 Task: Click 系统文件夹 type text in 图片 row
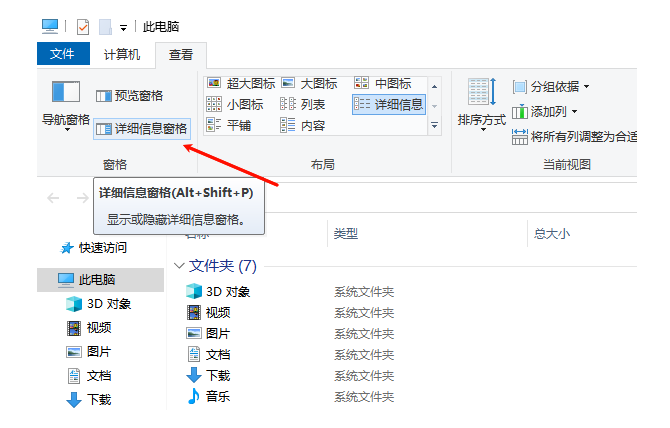pos(364,334)
